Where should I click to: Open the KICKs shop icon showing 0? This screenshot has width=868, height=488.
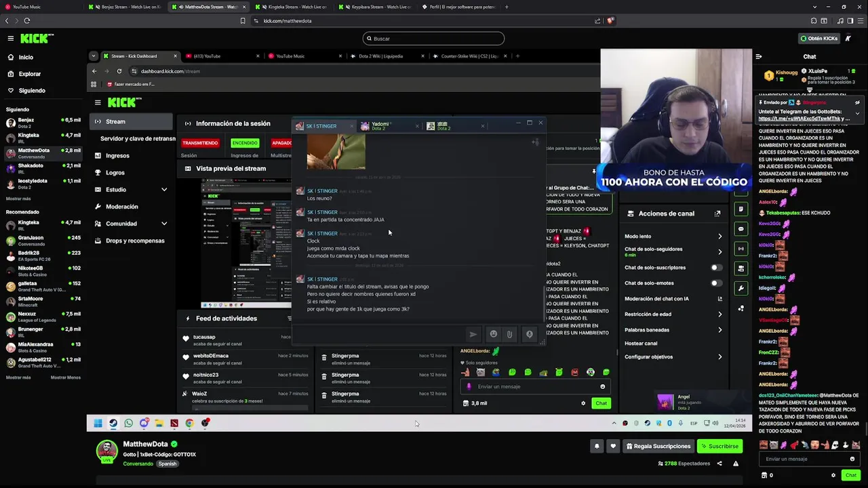click(x=767, y=475)
